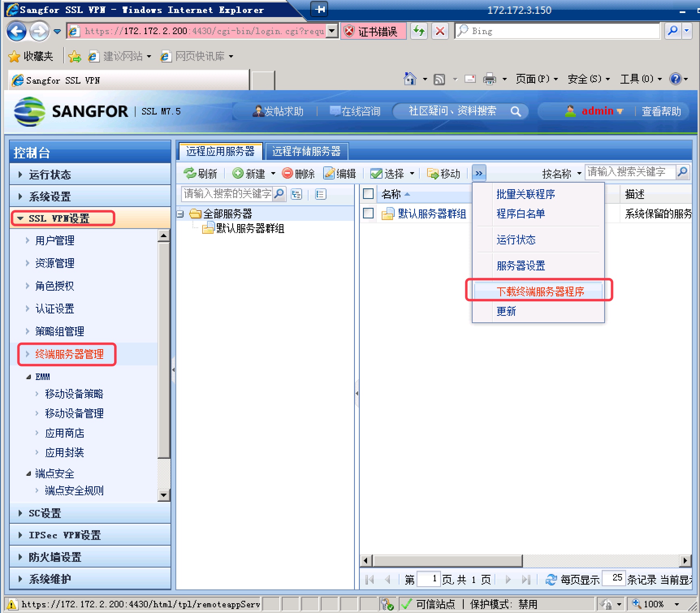Click the 移动 move toolbar button

click(444, 174)
